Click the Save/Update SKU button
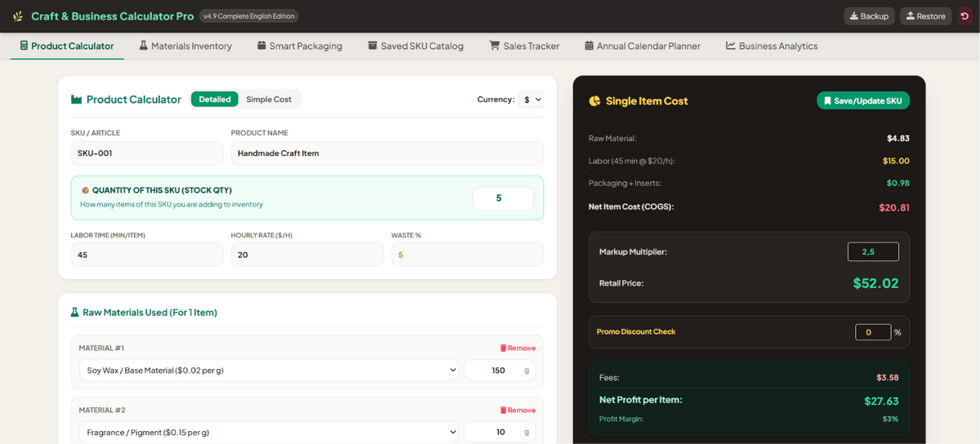Image resolution: width=980 pixels, height=444 pixels. [863, 100]
